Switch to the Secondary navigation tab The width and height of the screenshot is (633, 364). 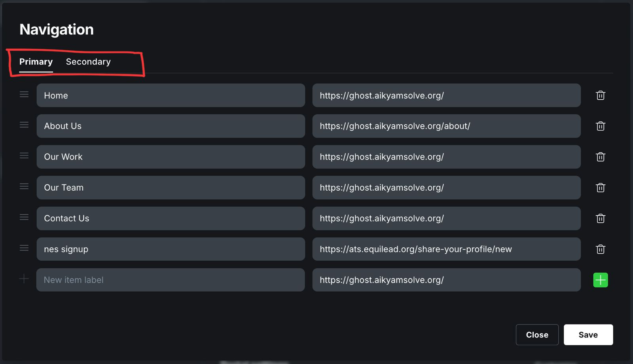tap(88, 62)
